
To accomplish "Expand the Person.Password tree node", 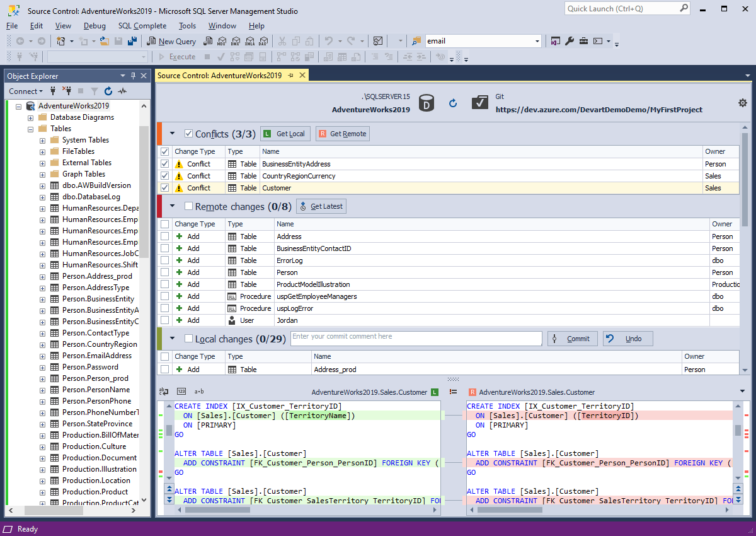I will click(x=41, y=366).
